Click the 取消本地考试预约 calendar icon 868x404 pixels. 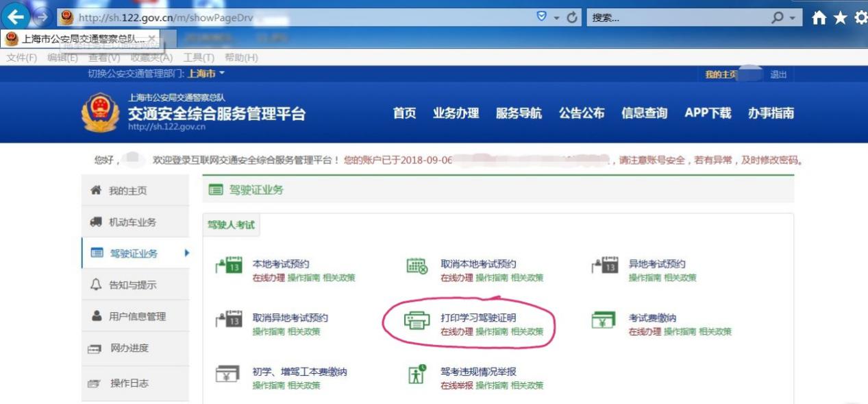[x=417, y=266]
